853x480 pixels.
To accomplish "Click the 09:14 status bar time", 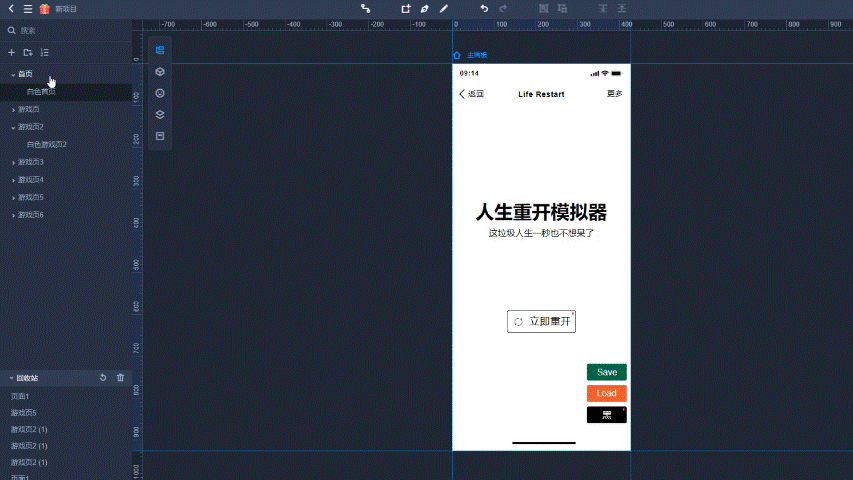I will (x=469, y=73).
